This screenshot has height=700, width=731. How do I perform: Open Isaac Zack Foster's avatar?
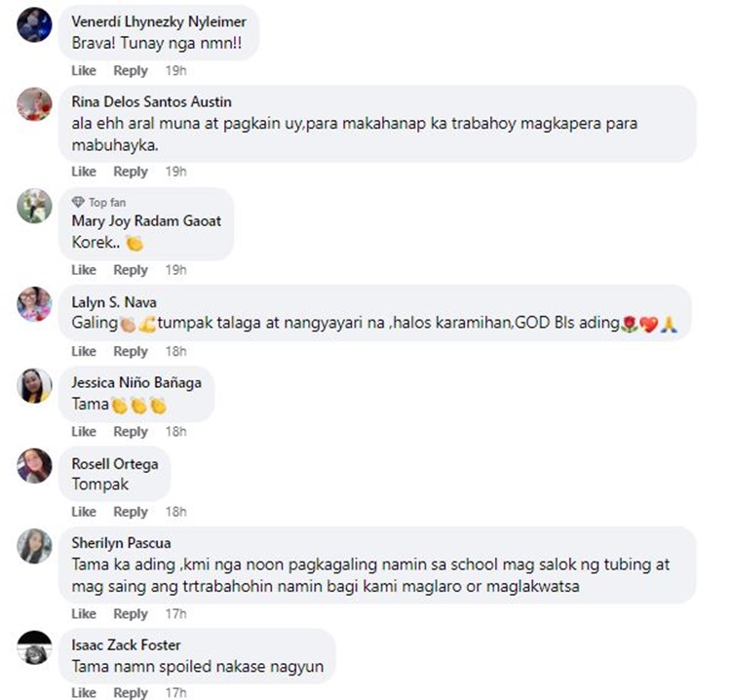[x=34, y=647]
